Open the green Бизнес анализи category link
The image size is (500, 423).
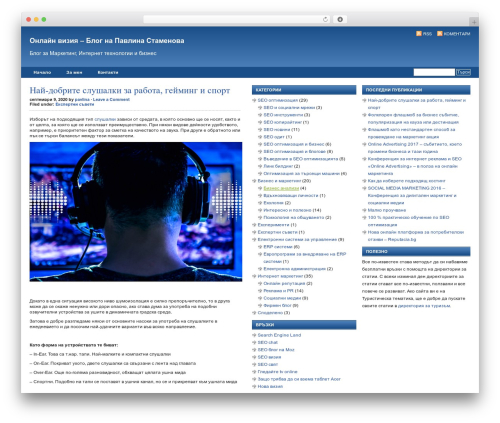pyautogui.click(x=281, y=188)
